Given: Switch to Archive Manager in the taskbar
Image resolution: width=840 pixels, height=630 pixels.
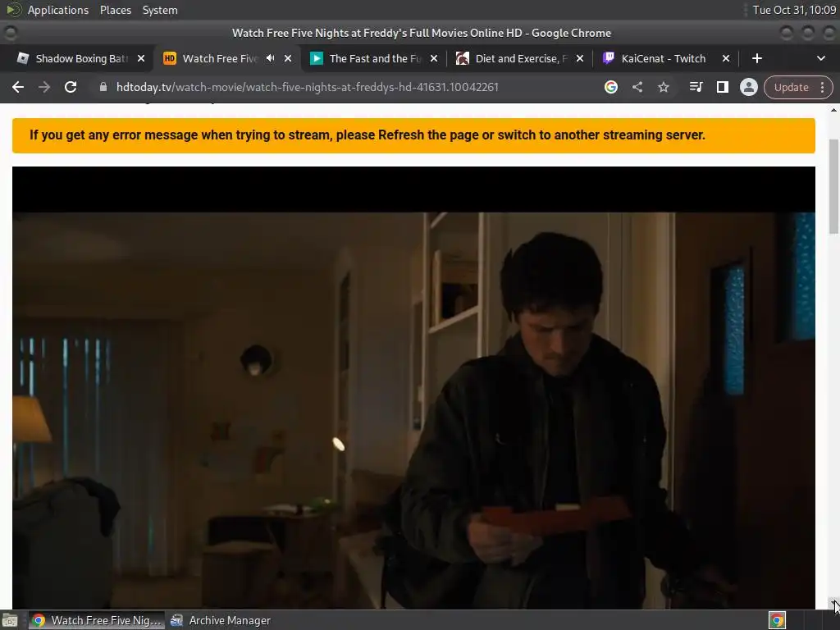Looking at the screenshot, I should [x=221, y=620].
